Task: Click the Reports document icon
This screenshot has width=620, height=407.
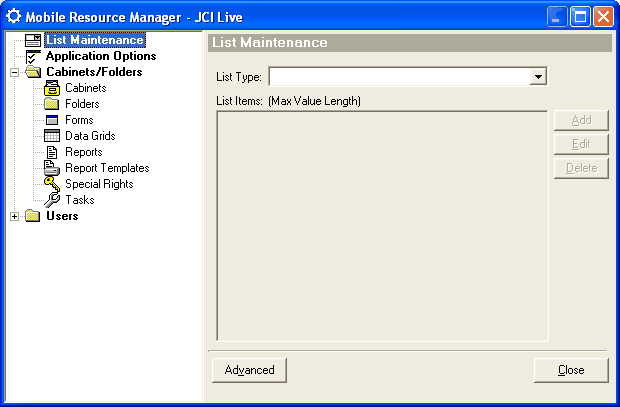Action: 52,152
